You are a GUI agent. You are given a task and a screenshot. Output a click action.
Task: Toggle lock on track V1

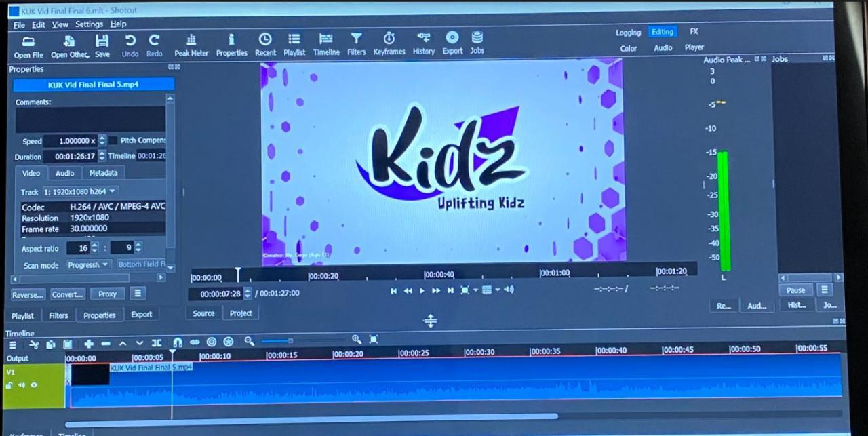pyautogui.click(x=10, y=385)
